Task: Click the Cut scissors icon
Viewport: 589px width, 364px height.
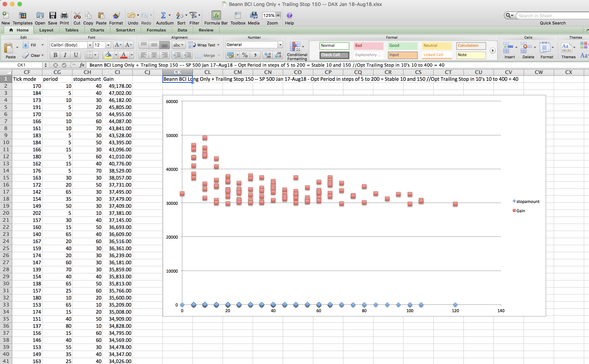Action: tap(77, 15)
